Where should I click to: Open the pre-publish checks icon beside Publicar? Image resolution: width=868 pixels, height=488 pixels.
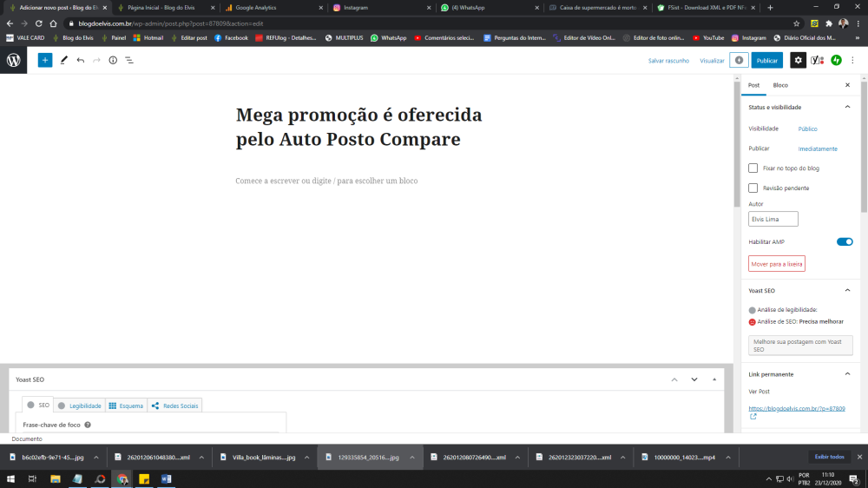[x=739, y=61]
